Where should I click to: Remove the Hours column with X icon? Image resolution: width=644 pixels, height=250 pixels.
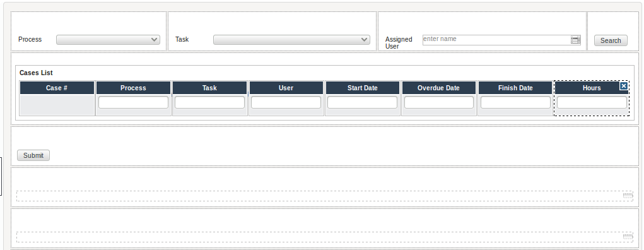623,86
